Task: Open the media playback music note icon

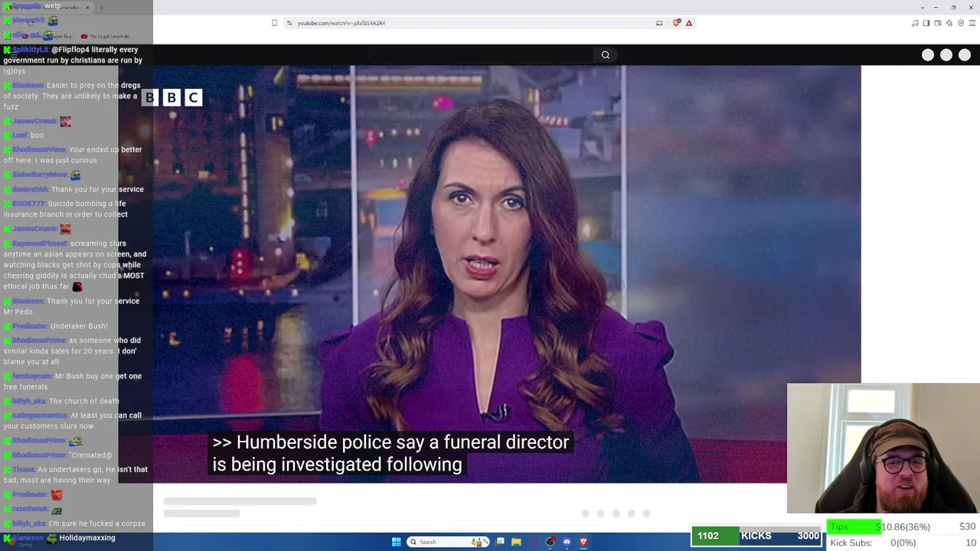Action: pos(915,23)
